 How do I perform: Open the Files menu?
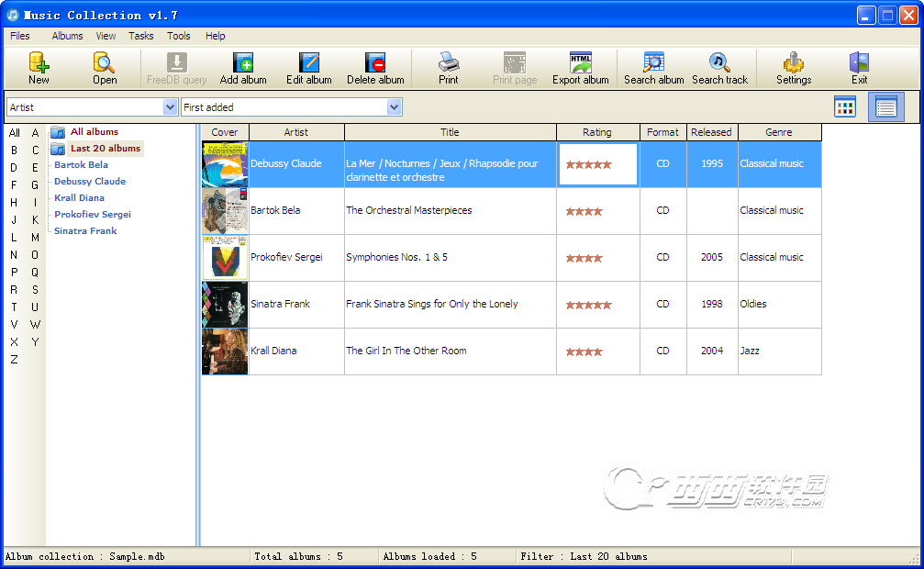coord(20,36)
